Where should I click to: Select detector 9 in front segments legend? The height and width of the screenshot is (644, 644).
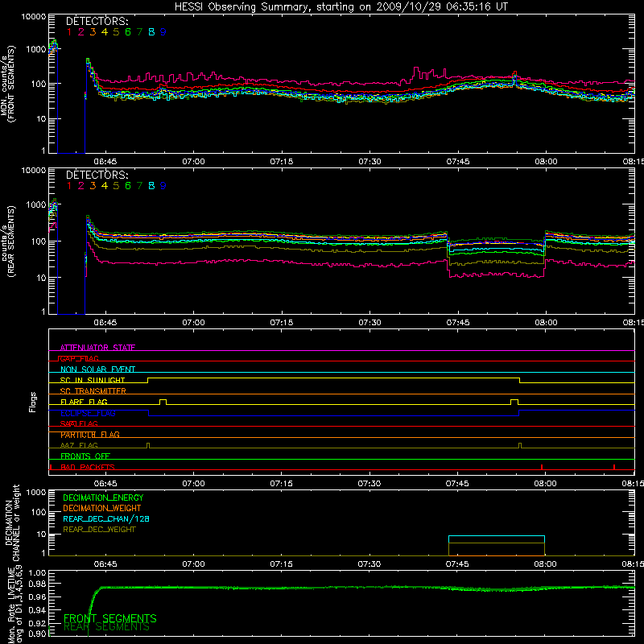pos(163,32)
